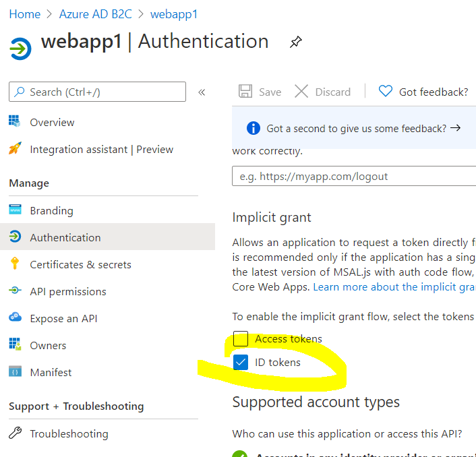Click the Overview grid icon
The image size is (476, 457).
point(15,121)
